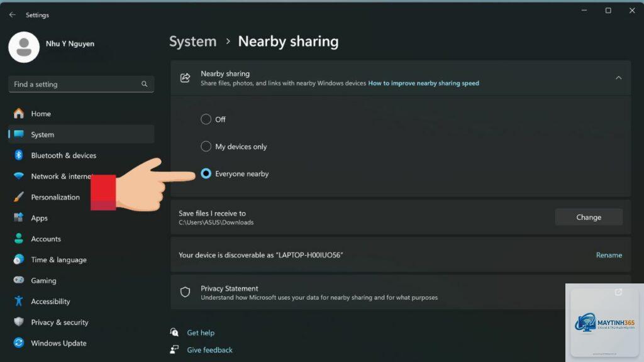
Task: Click the Accounts person icon
Action: pos(19,239)
